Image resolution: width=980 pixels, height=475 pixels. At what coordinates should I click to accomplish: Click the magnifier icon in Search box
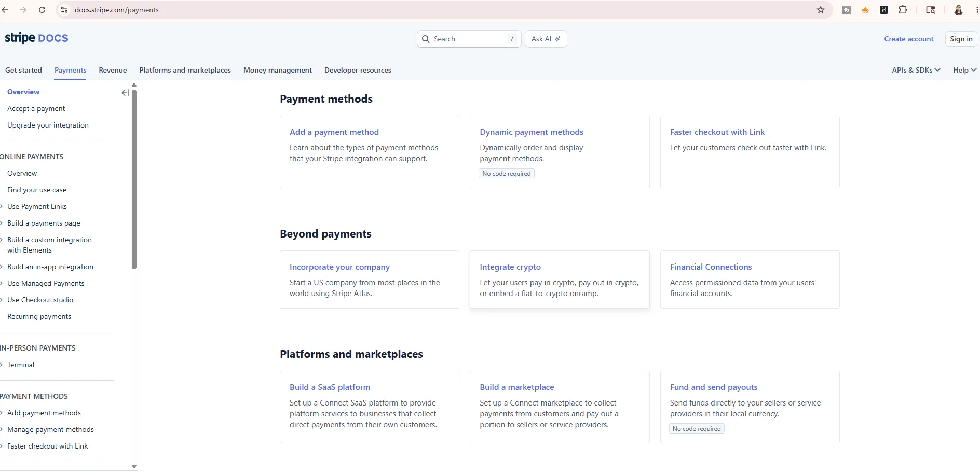click(x=426, y=39)
